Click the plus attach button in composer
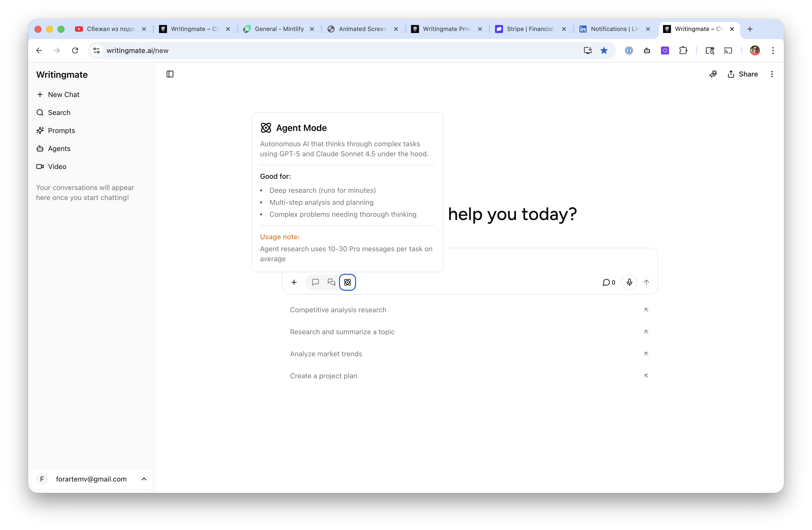 click(x=294, y=282)
